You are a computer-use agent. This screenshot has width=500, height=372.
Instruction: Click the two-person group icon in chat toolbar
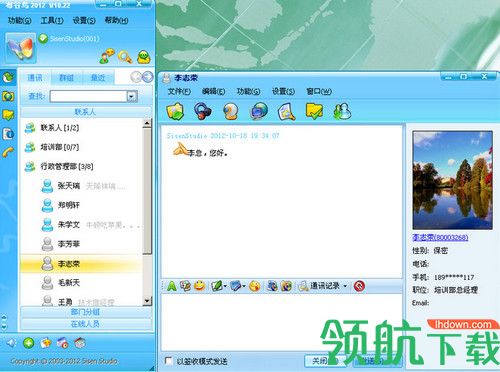coord(342,111)
